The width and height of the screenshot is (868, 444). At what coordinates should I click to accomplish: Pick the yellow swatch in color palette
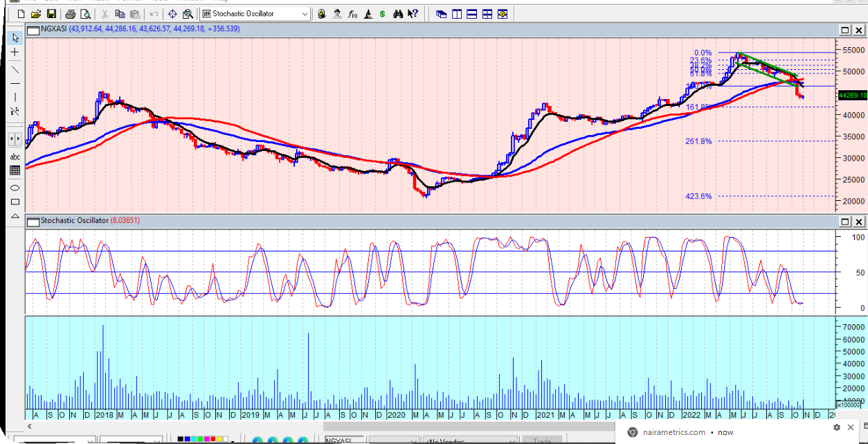[219, 438]
